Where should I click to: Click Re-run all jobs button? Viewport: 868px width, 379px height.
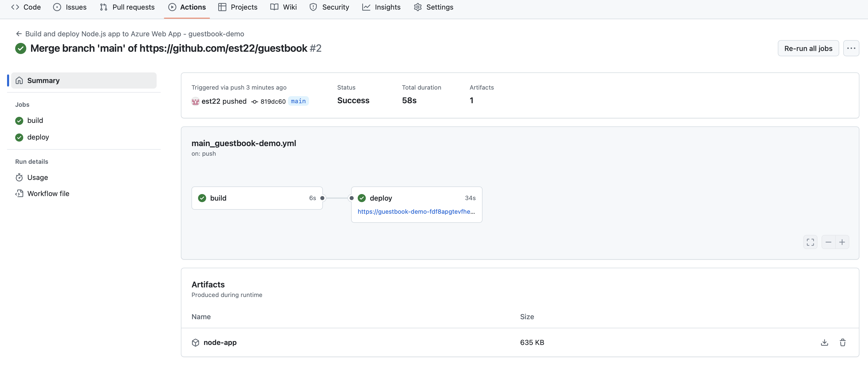coord(808,48)
